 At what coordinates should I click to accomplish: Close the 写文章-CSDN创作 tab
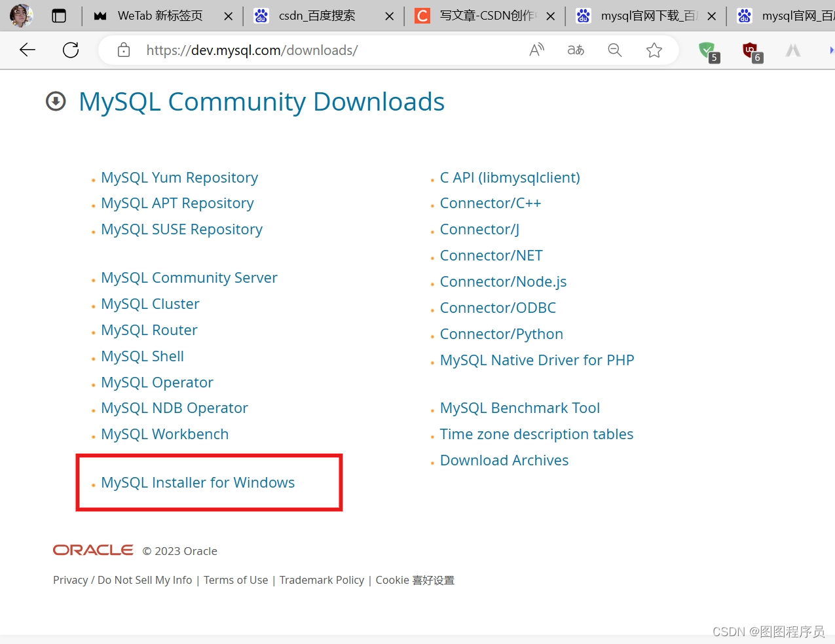tap(551, 16)
